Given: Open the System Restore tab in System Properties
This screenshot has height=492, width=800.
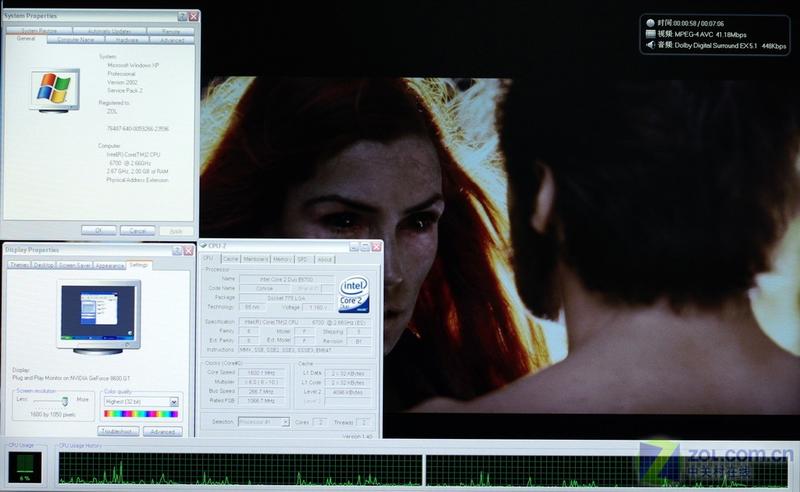Looking at the screenshot, I should pyautogui.click(x=39, y=31).
